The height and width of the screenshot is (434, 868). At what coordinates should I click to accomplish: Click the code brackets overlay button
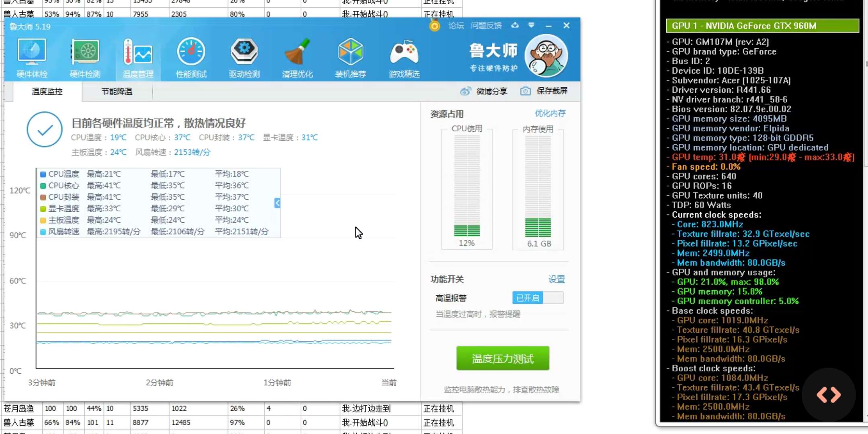pos(829,395)
